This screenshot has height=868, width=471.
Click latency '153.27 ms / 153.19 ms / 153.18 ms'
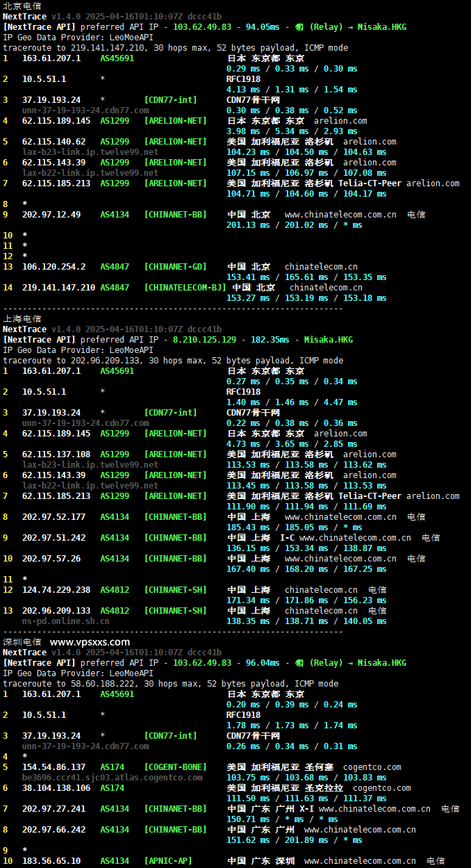(x=306, y=298)
